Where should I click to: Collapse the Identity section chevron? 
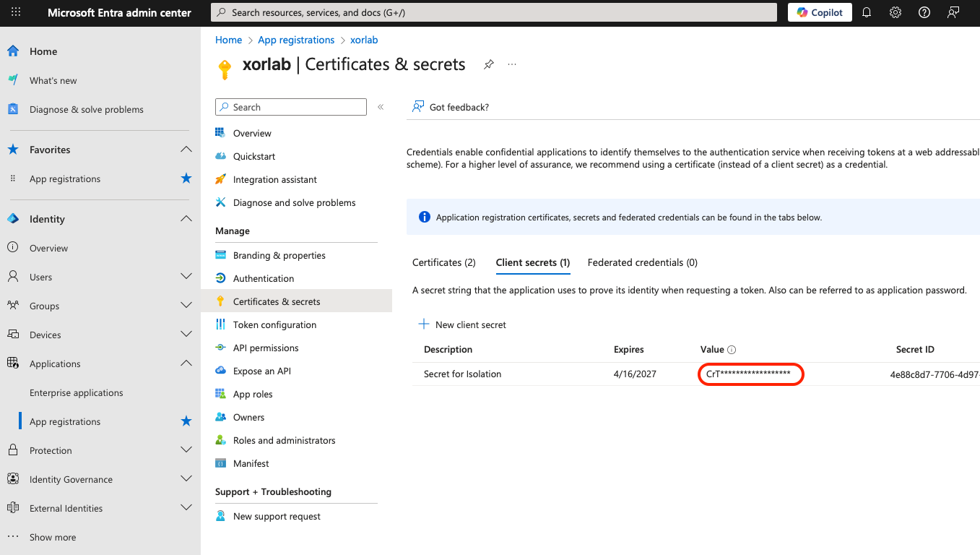click(186, 219)
